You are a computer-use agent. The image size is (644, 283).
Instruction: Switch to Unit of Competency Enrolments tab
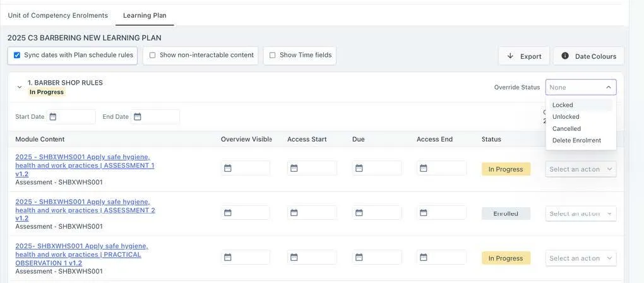pyautogui.click(x=57, y=15)
